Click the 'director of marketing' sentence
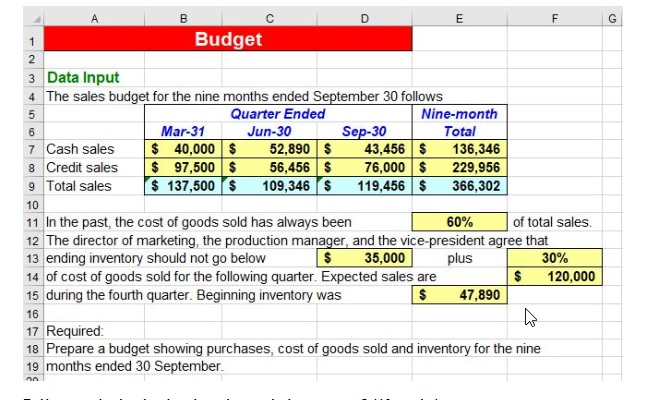Viewport: 668px width, 400px height. click(x=297, y=241)
